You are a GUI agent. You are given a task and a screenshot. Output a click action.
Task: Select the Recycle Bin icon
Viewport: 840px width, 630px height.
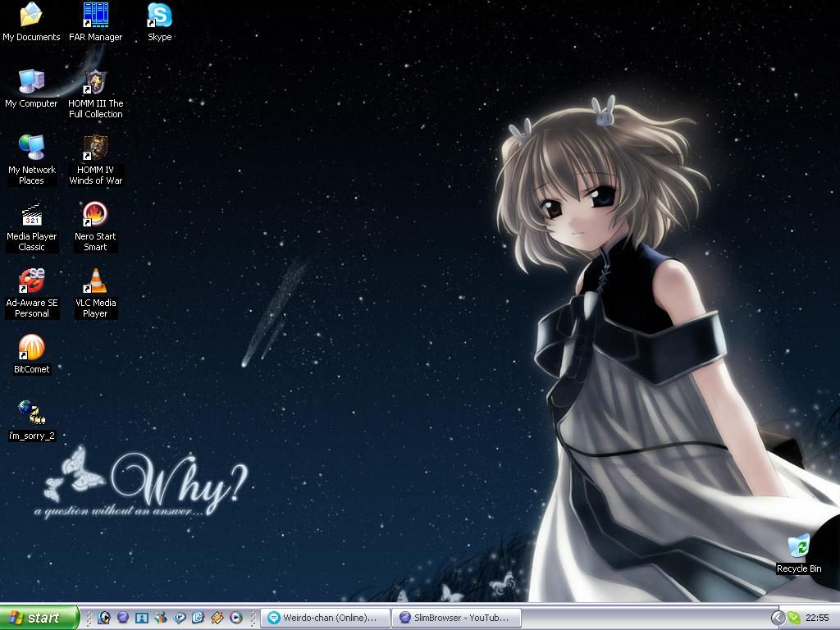coord(799,553)
